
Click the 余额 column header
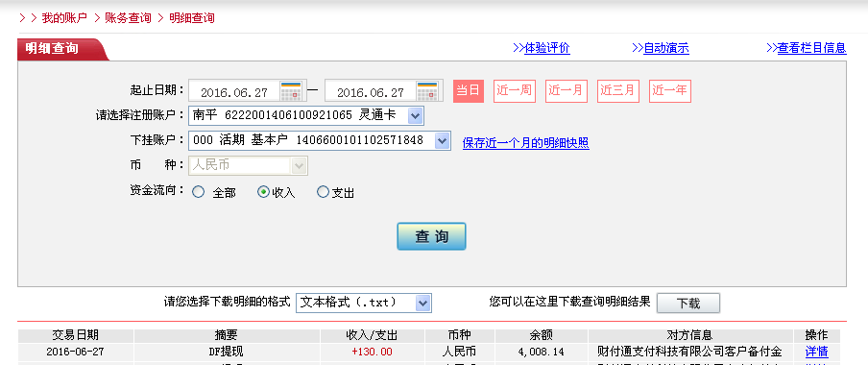pyautogui.click(x=542, y=335)
